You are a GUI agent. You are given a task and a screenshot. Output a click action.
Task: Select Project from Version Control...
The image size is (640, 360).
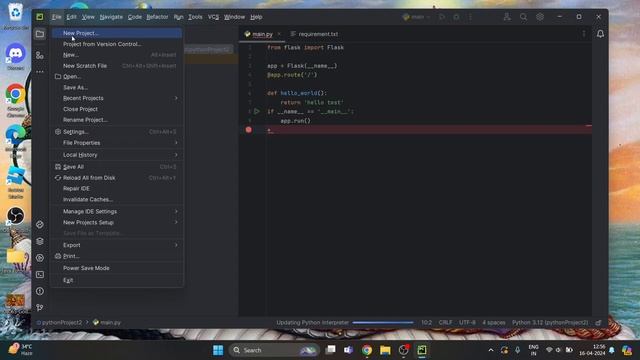117,44
